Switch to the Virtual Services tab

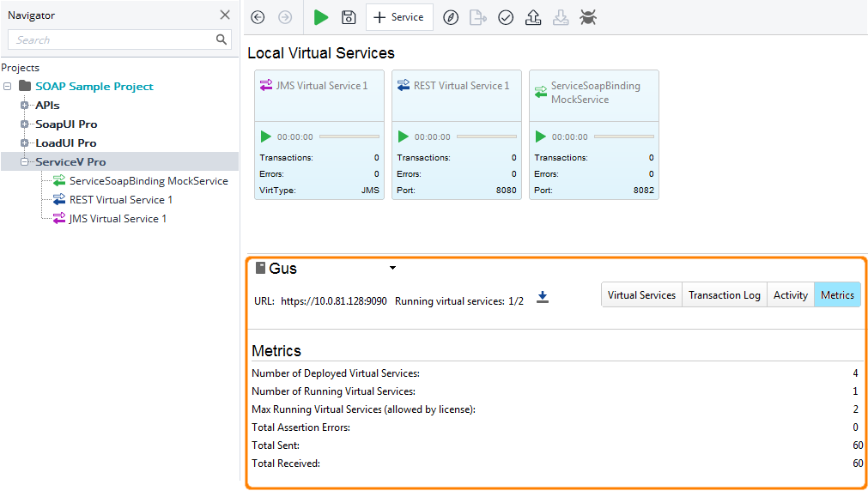641,295
